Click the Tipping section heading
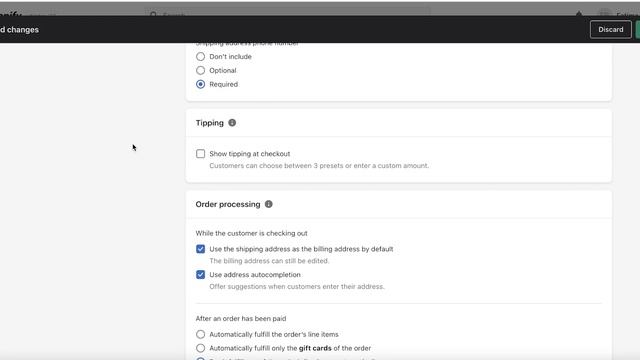 pyautogui.click(x=209, y=123)
